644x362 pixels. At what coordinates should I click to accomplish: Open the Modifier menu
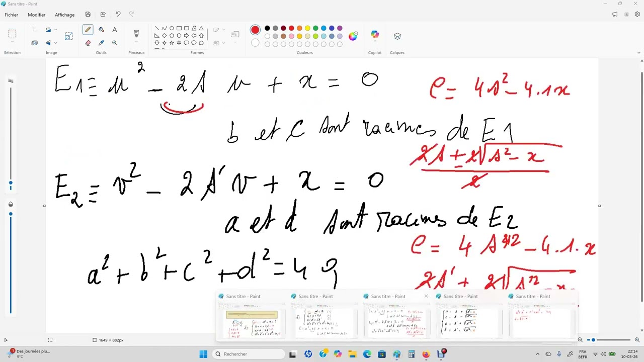pyautogui.click(x=36, y=15)
